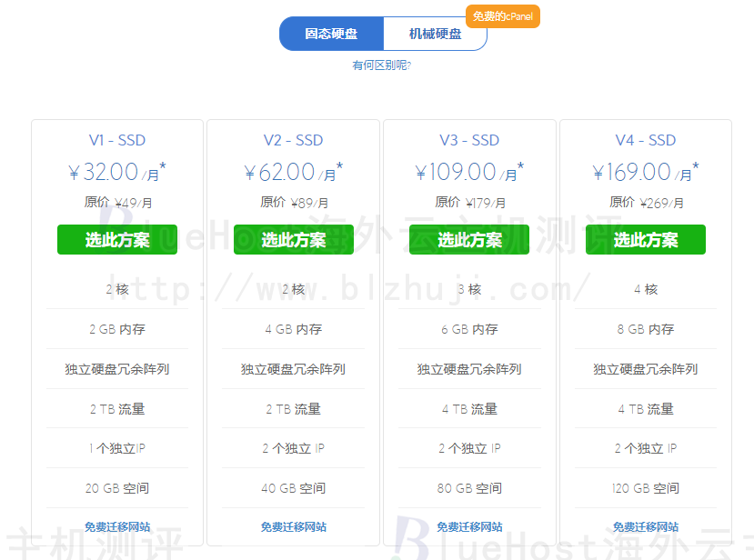
Task: Open 免费迁移网站 link under V2 plan
Action: (294, 527)
